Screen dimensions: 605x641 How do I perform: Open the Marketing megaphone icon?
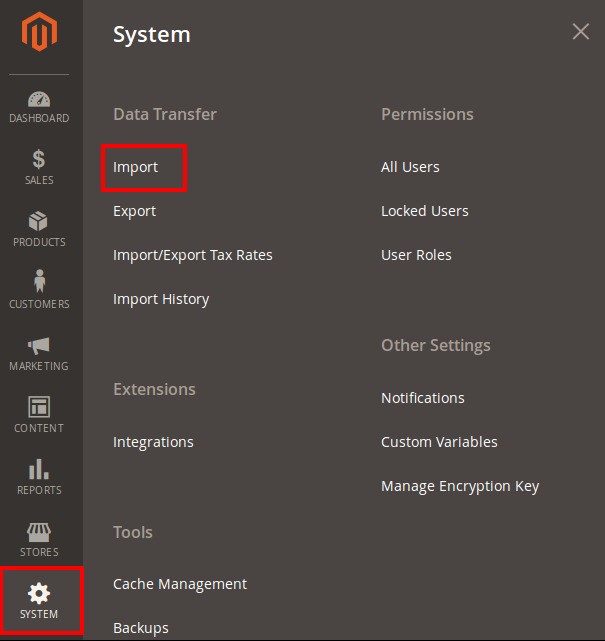[39, 346]
